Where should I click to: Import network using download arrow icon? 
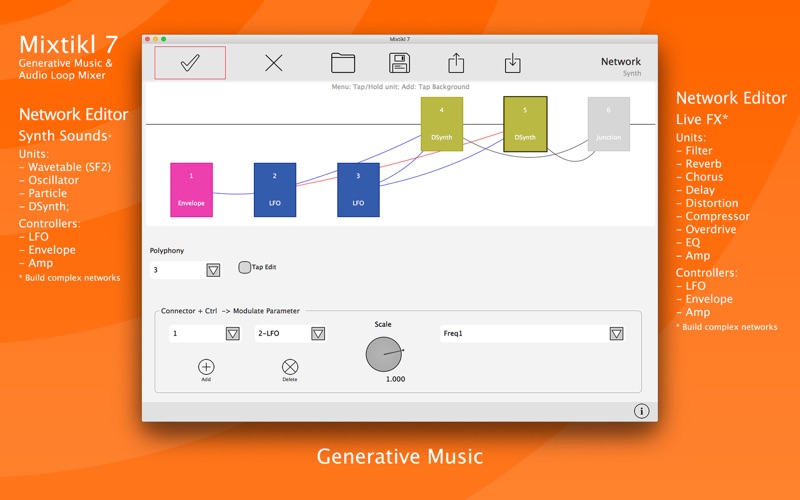click(x=513, y=63)
